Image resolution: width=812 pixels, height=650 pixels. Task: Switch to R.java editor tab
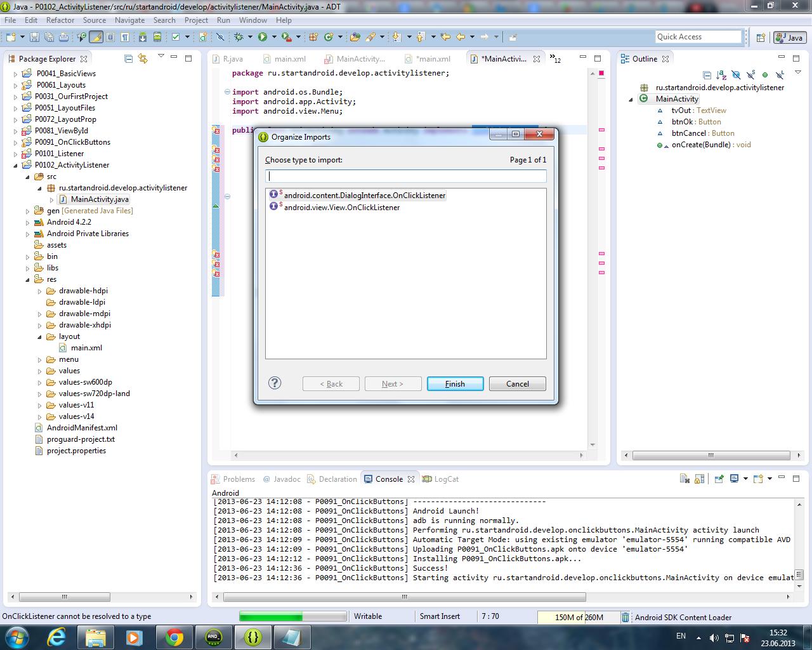(228, 58)
